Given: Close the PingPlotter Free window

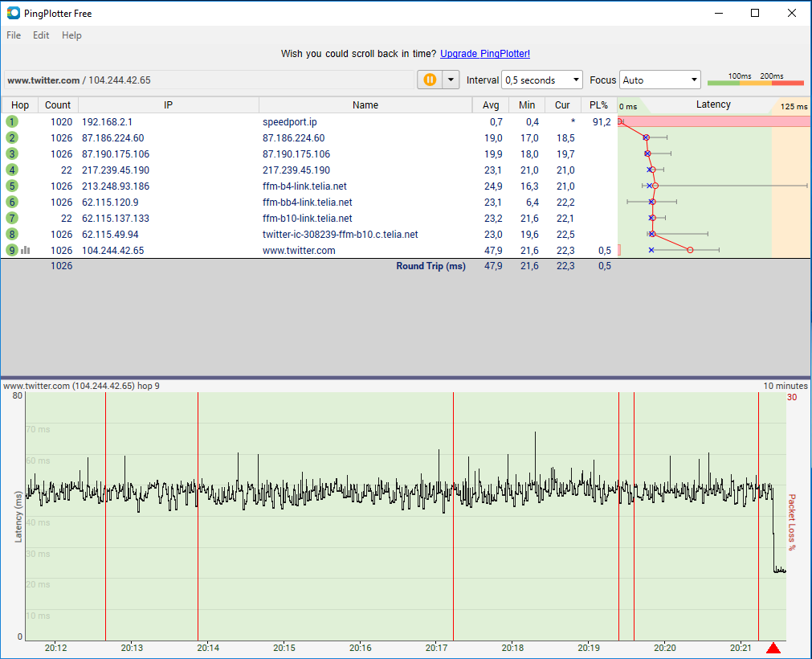Looking at the screenshot, I should pos(792,13).
